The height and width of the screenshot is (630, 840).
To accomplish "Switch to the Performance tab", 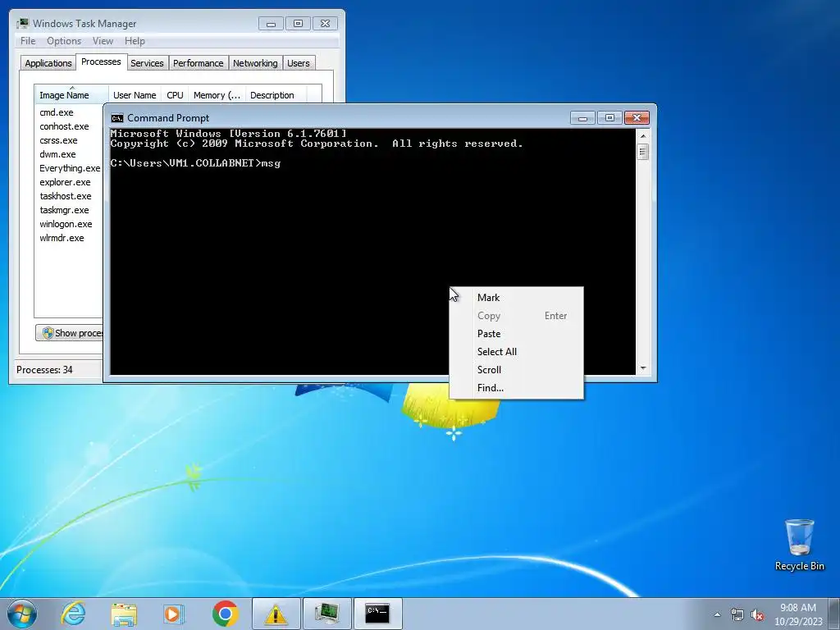I will point(199,63).
